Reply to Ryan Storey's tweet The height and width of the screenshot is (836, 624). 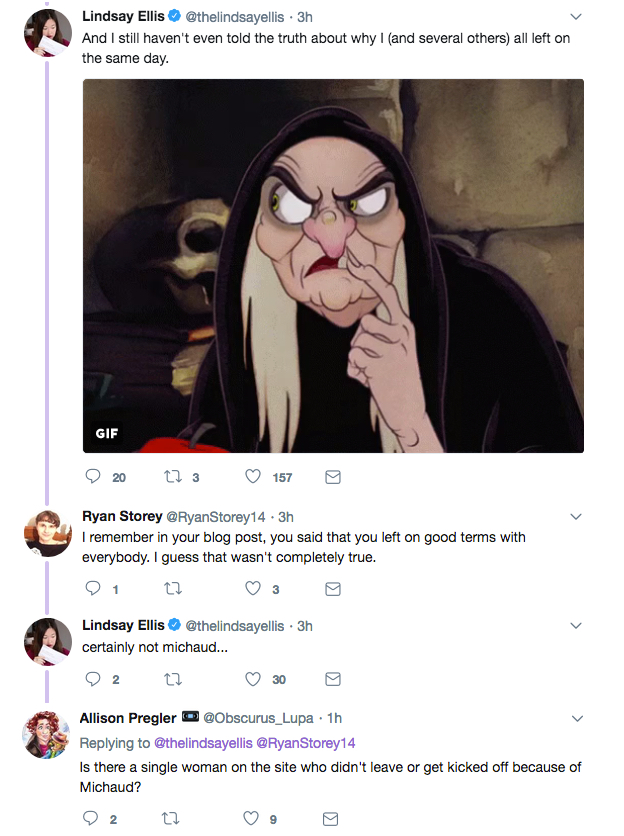pyautogui.click(x=93, y=589)
